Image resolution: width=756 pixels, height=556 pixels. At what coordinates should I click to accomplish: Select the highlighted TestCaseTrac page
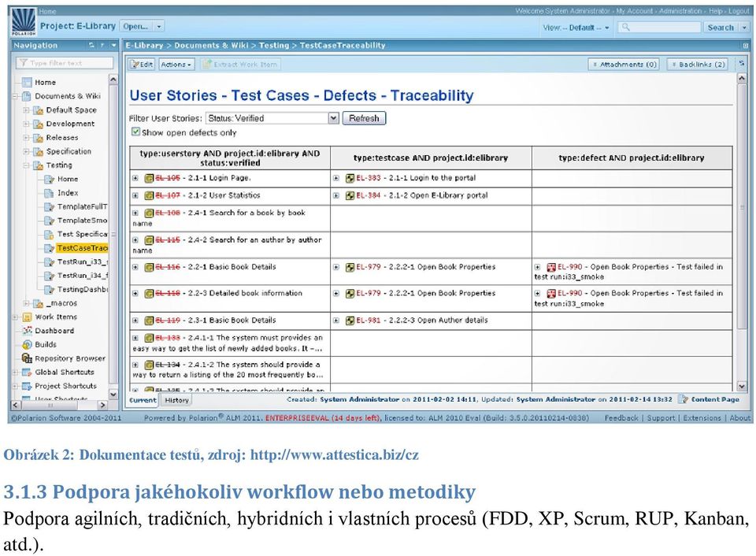pyautogui.click(x=81, y=248)
